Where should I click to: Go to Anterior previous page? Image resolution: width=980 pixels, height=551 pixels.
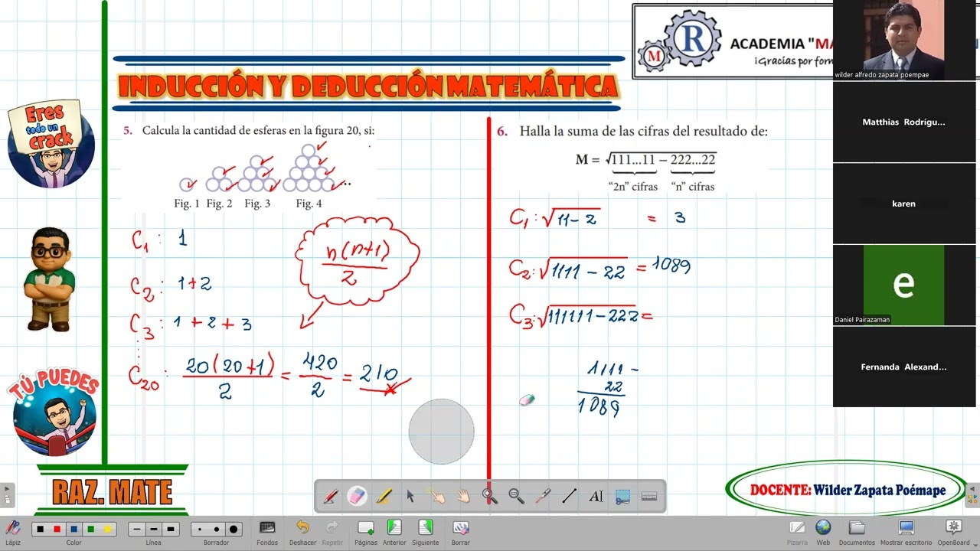tap(394, 532)
